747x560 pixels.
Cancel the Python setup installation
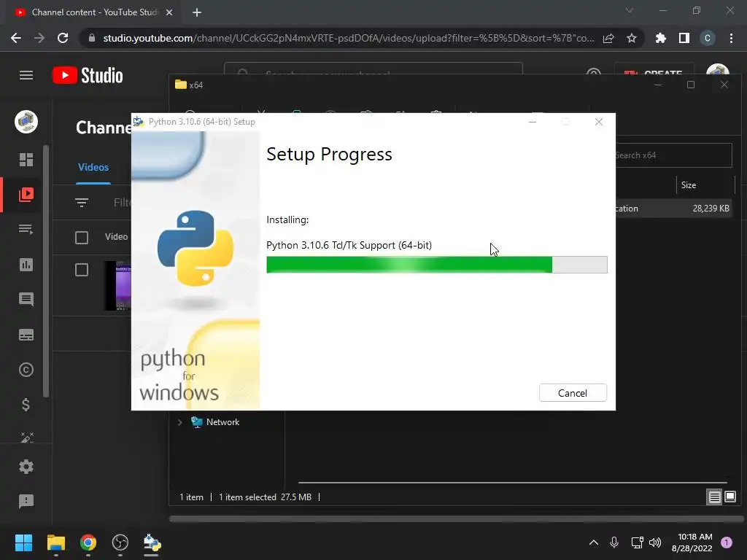pyautogui.click(x=573, y=393)
